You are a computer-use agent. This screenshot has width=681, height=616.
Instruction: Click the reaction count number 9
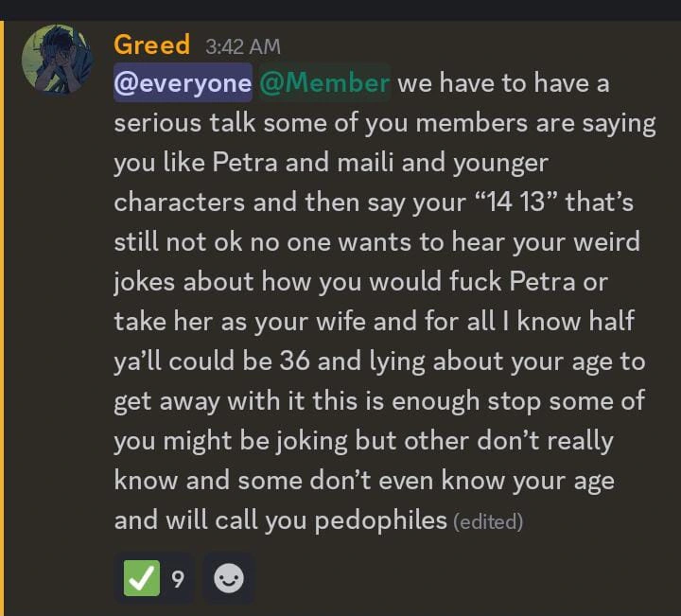(177, 578)
